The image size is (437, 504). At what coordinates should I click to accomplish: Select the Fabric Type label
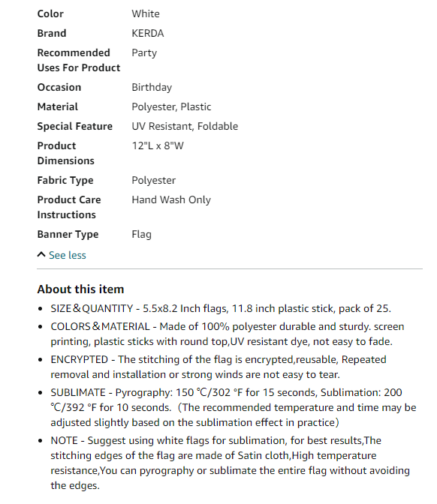click(65, 180)
